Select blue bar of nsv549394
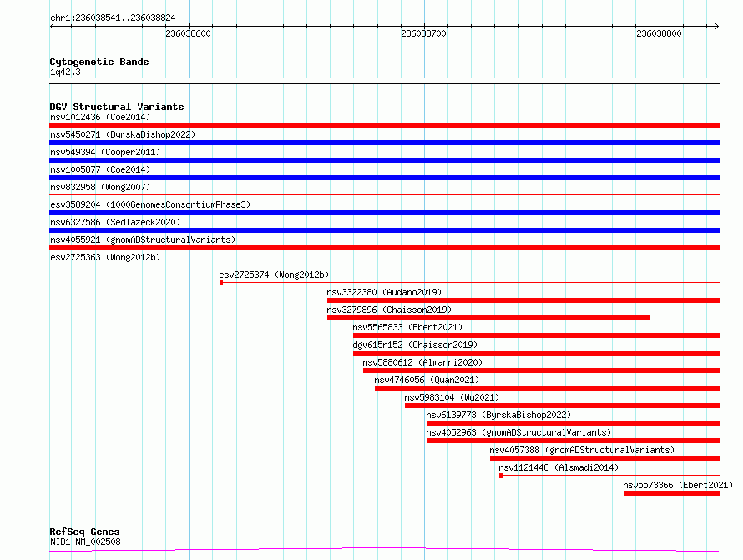Image resolution: width=743 pixels, height=560 pixels. click(x=384, y=160)
